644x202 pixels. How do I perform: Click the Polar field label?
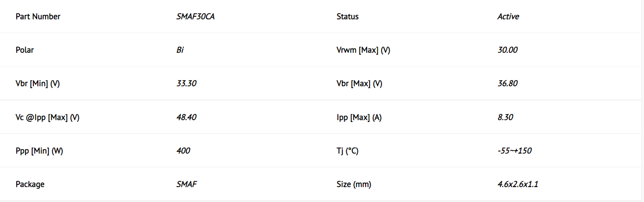pos(25,50)
